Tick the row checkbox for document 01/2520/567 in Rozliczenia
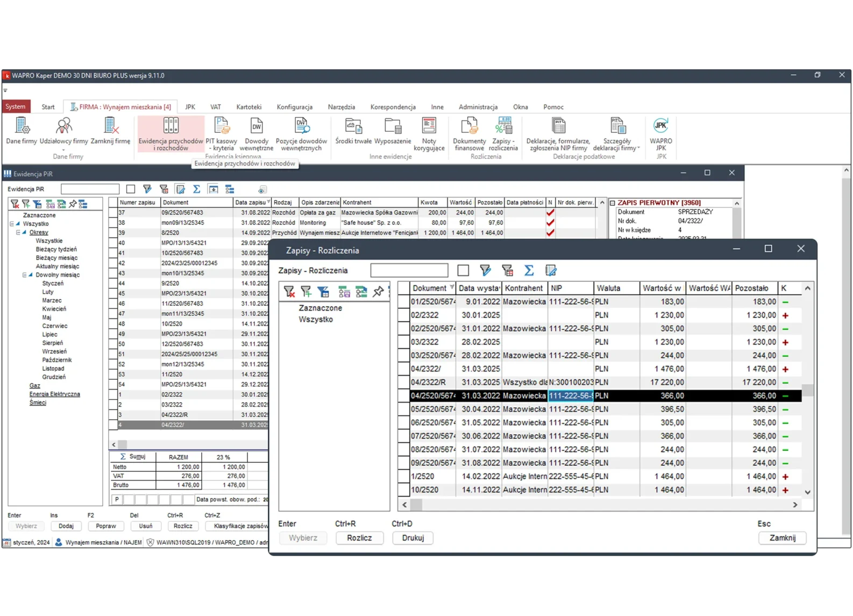853x616 pixels. click(403, 302)
